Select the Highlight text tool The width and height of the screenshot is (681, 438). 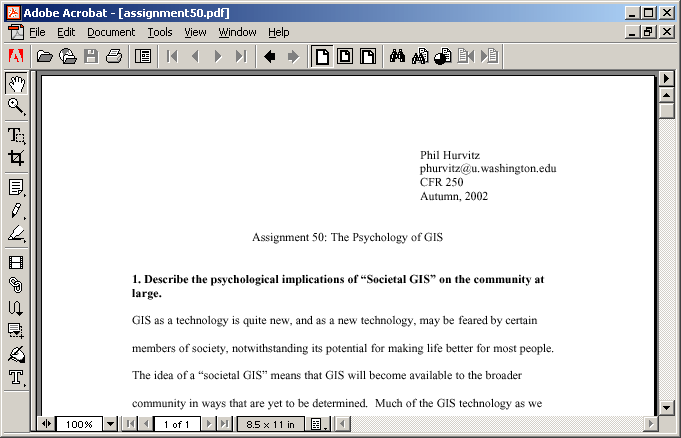(x=17, y=234)
